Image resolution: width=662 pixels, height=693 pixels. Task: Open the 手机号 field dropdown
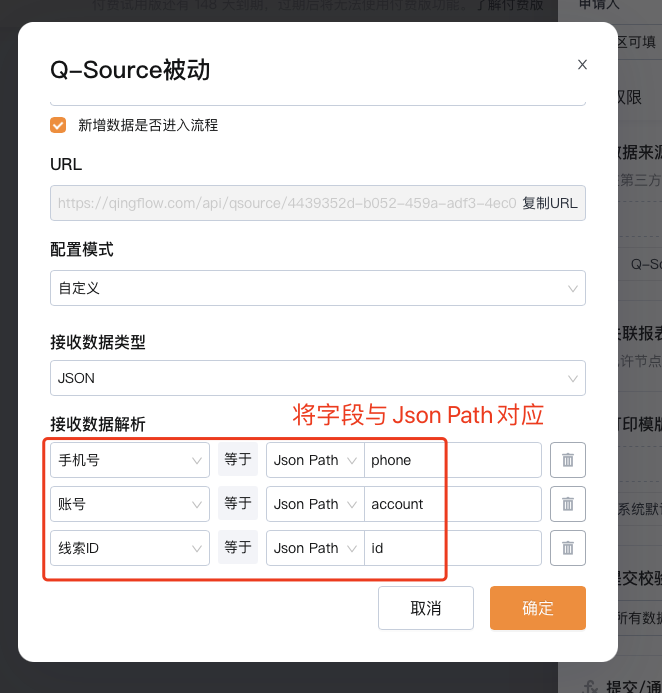point(130,460)
